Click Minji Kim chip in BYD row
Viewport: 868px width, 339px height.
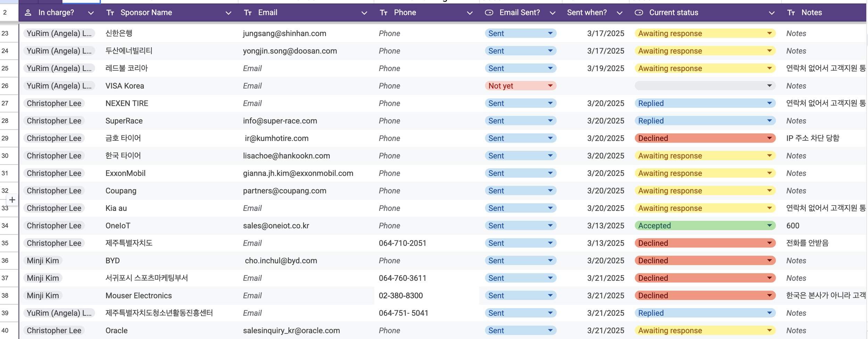43,261
